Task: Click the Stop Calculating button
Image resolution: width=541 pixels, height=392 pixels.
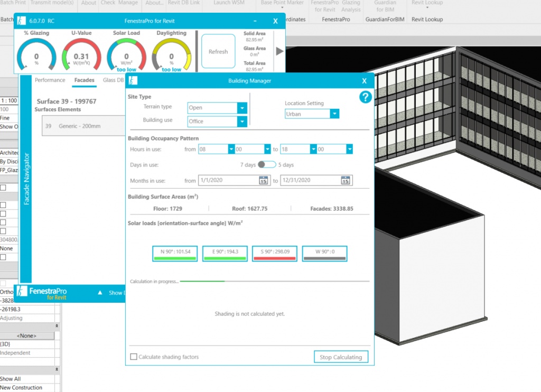Action: pos(341,357)
